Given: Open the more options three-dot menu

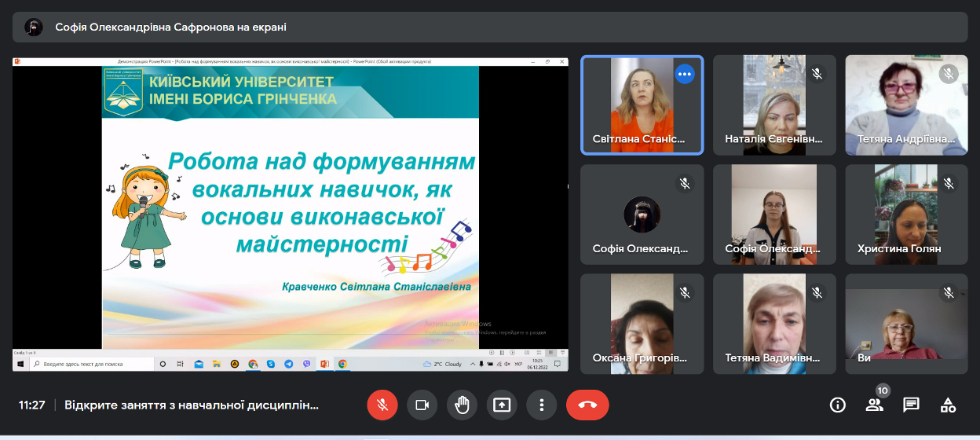Looking at the screenshot, I should (x=541, y=405).
